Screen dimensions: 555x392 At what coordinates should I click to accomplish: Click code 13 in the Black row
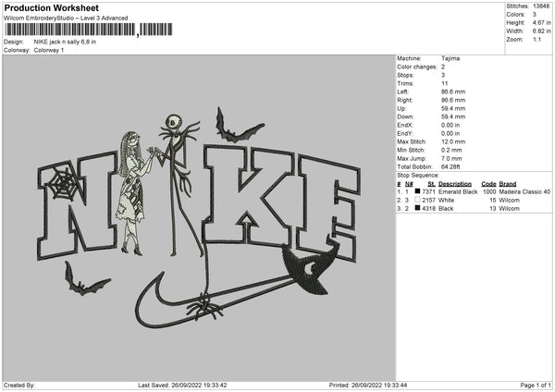click(493, 208)
